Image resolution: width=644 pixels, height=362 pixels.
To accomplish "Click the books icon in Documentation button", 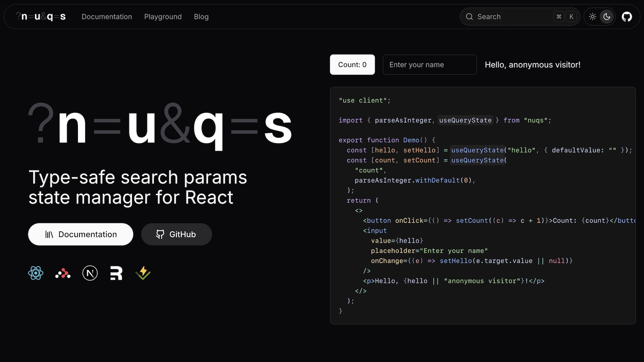I will click(x=49, y=234).
